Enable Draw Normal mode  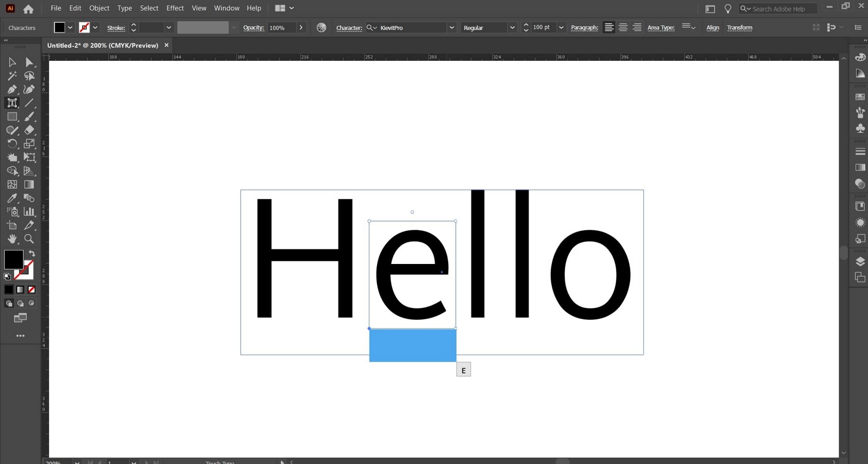coord(9,304)
